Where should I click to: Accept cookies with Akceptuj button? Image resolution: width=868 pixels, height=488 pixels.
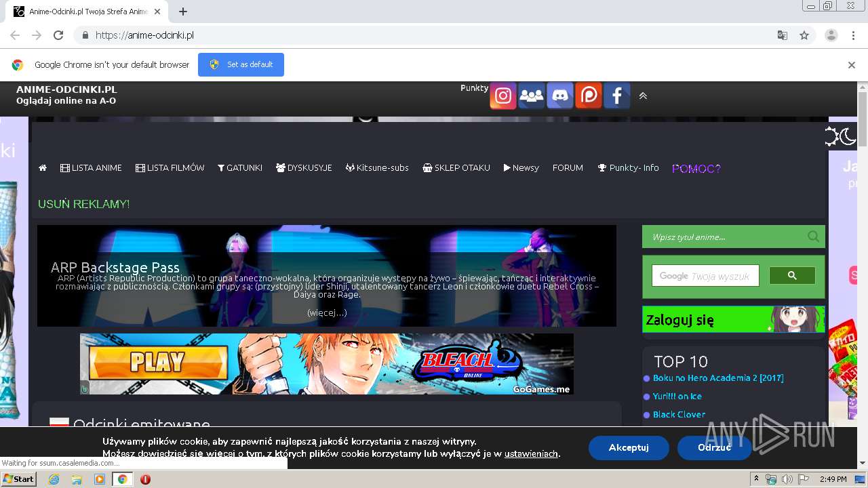(629, 447)
